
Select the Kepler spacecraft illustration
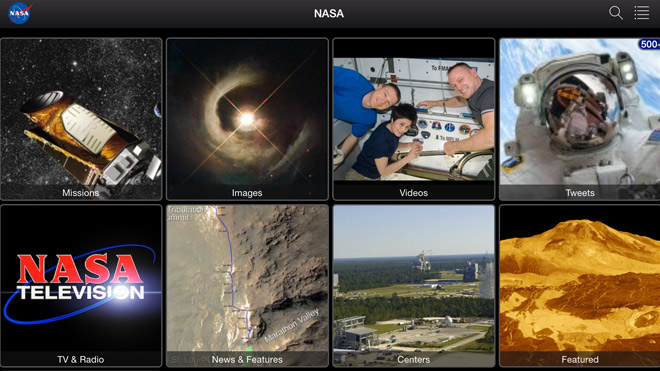pos(90,139)
